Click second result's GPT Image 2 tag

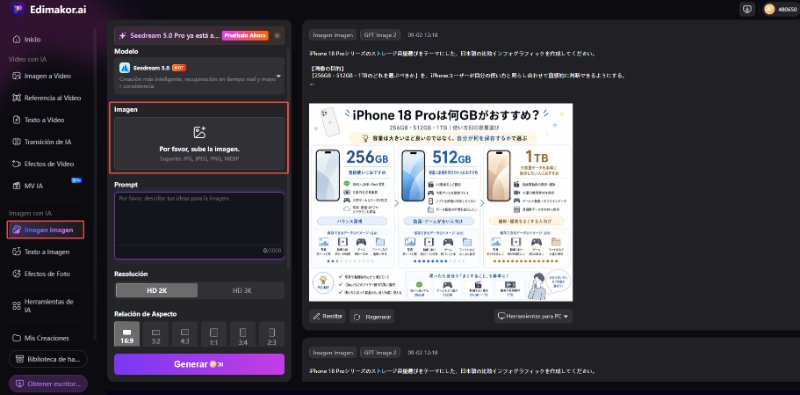tap(380, 353)
